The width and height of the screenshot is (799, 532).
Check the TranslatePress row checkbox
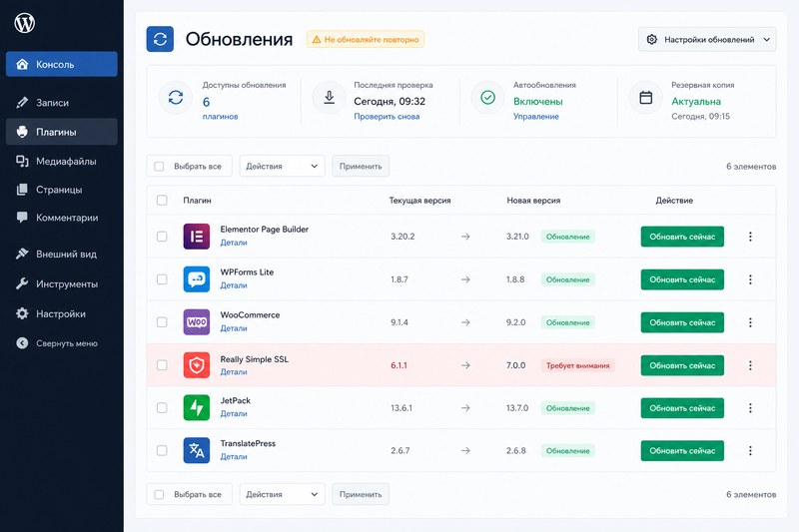pos(162,450)
